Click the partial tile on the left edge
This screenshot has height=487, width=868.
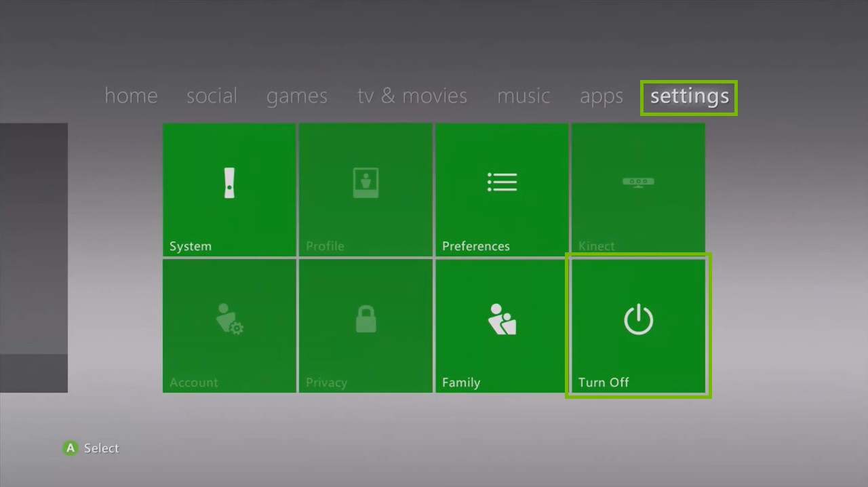tap(34, 258)
